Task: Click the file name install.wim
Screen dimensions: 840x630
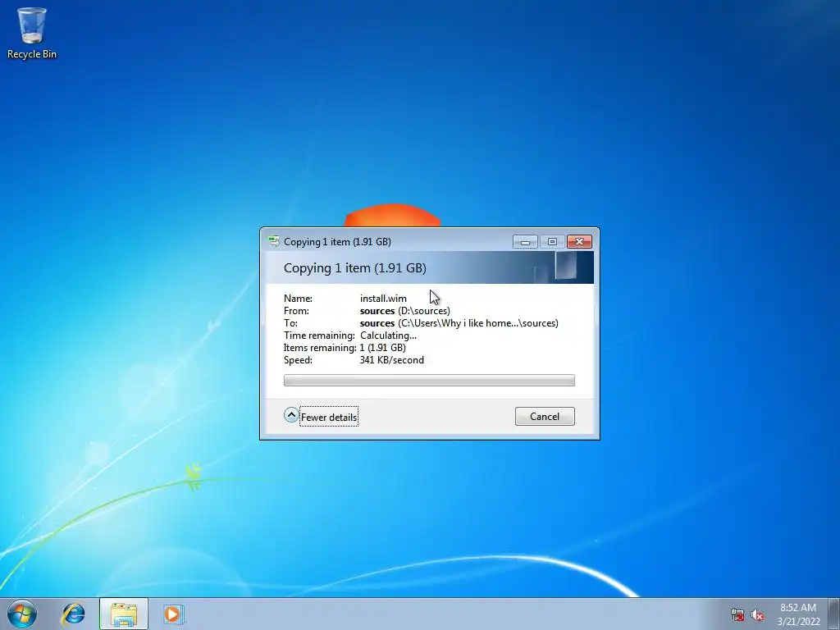Action: (x=383, y=299)
